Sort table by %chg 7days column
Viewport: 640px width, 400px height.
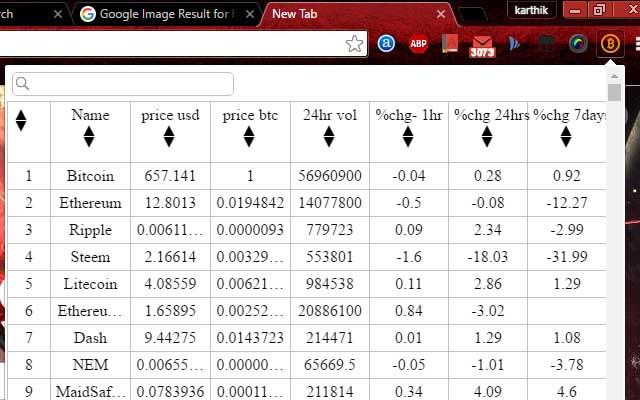click(x=566, y=137)
